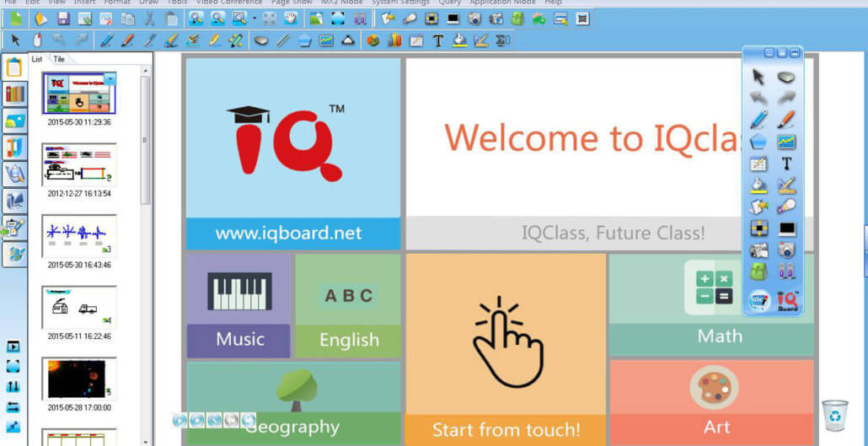Click the abc handwriting icon in floating toolbox

point(759,301)
